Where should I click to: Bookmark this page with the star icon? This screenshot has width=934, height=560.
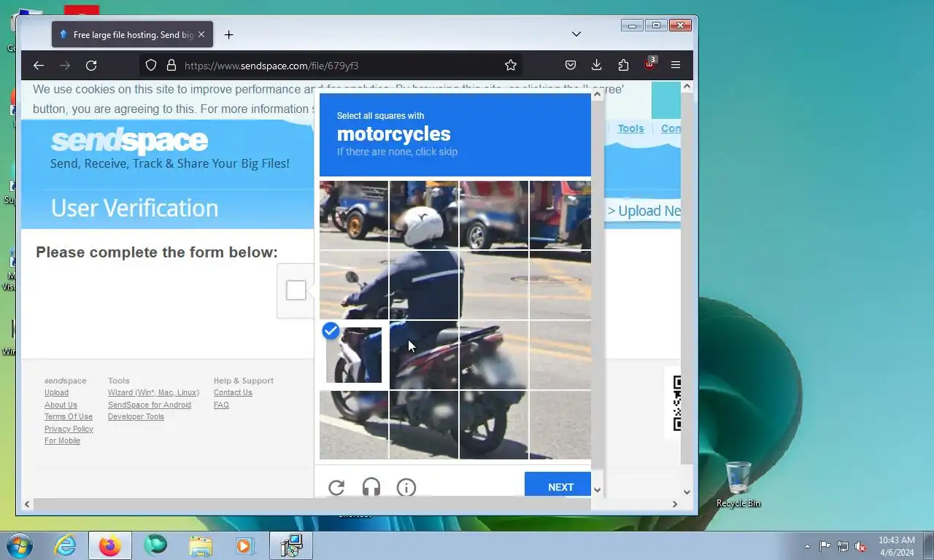pyautogui.click(x=511, y=66)
